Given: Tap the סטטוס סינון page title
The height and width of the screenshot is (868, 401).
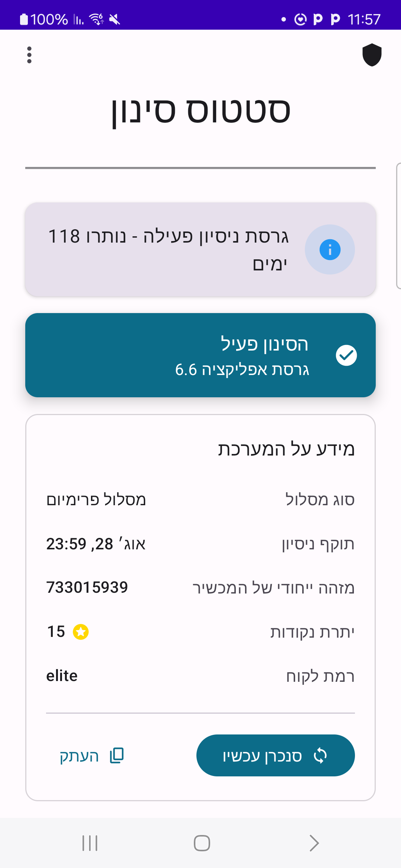Looking at the screenshot, I should [x=201, y=111].
